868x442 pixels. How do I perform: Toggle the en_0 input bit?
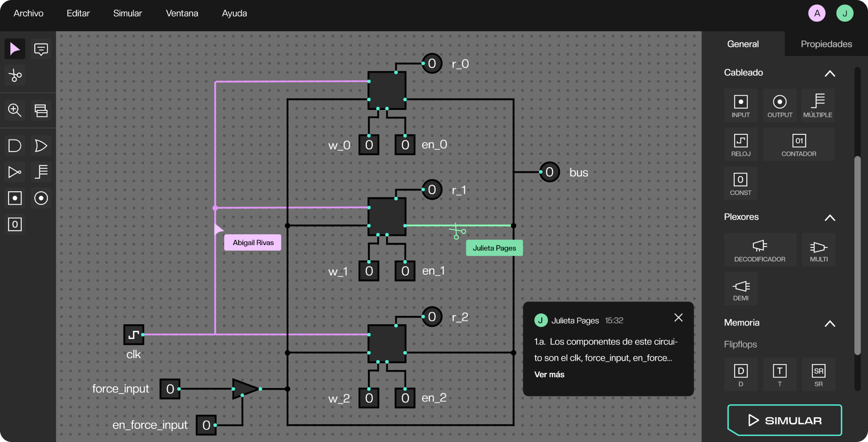405,145
